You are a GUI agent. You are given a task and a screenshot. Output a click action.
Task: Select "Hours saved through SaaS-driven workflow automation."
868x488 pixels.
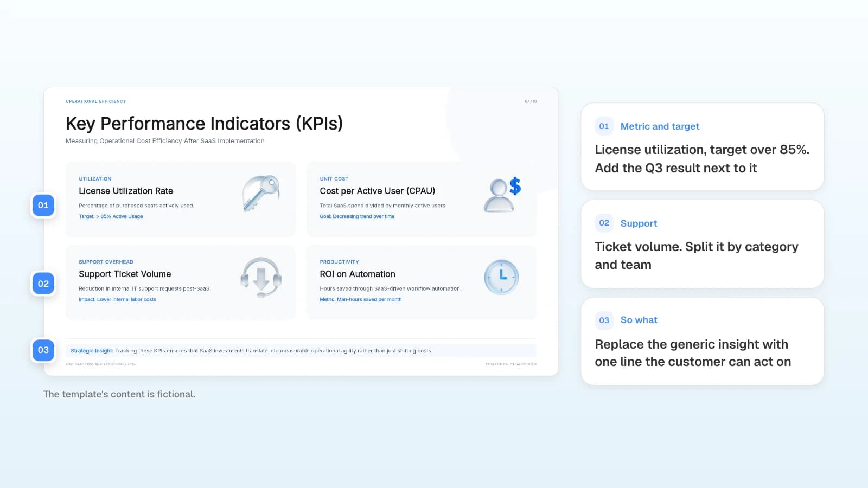coord(391,289)
